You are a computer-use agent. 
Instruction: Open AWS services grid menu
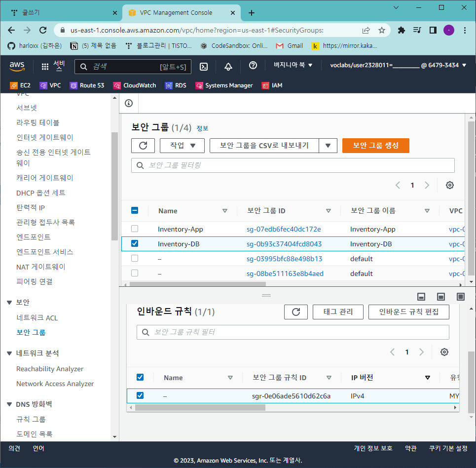pos(45,67)
